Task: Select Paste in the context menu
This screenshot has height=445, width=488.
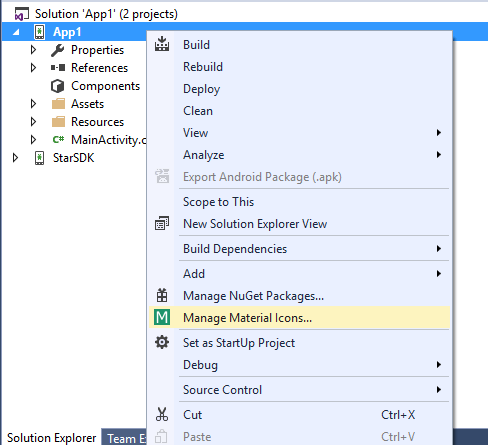Action: coord(299,437)
